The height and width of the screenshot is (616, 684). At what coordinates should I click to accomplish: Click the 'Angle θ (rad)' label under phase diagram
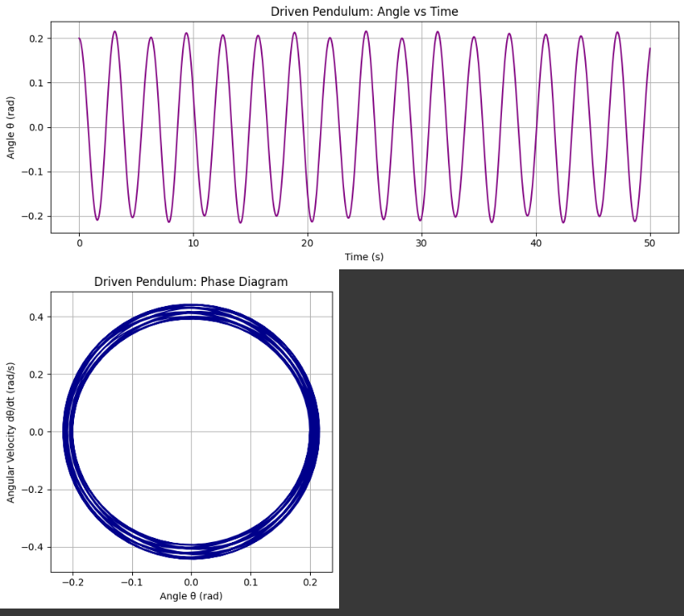pyautogui.click(x=190, y=596)
